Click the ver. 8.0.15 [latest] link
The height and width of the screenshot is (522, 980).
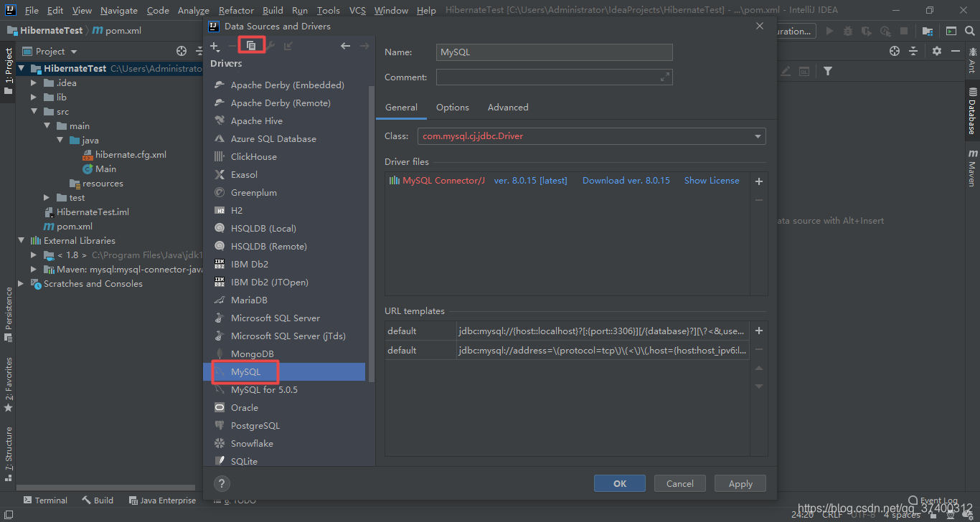coord(530,181)
